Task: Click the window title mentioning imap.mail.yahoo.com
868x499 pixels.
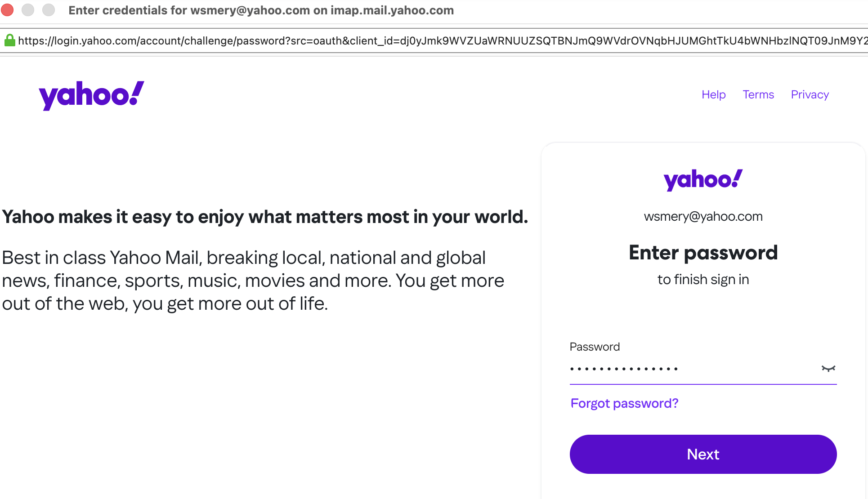Action: tap(261, 10)
